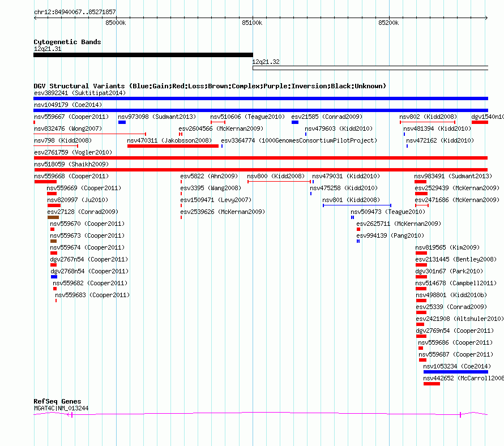Select the nsv472162 (Kidd2010) label
504x446 pixels.
(x=440, y=140)
